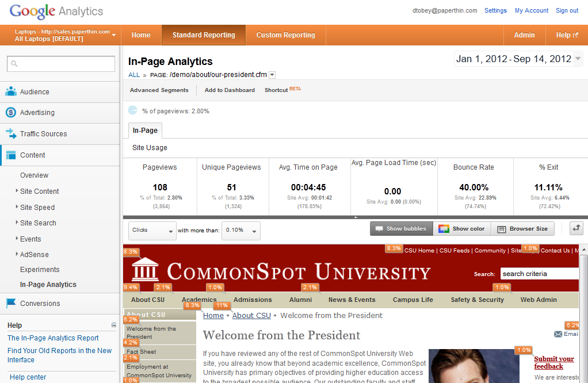
Task: Toggle Show color overlay
Action: 462,229
